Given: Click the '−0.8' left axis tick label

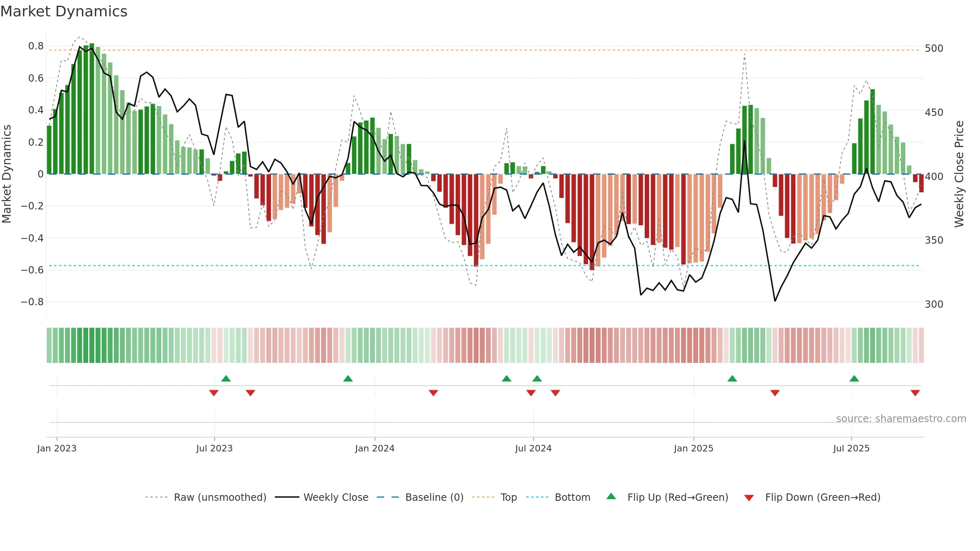Looking at the screenshot, I should 32,302.
